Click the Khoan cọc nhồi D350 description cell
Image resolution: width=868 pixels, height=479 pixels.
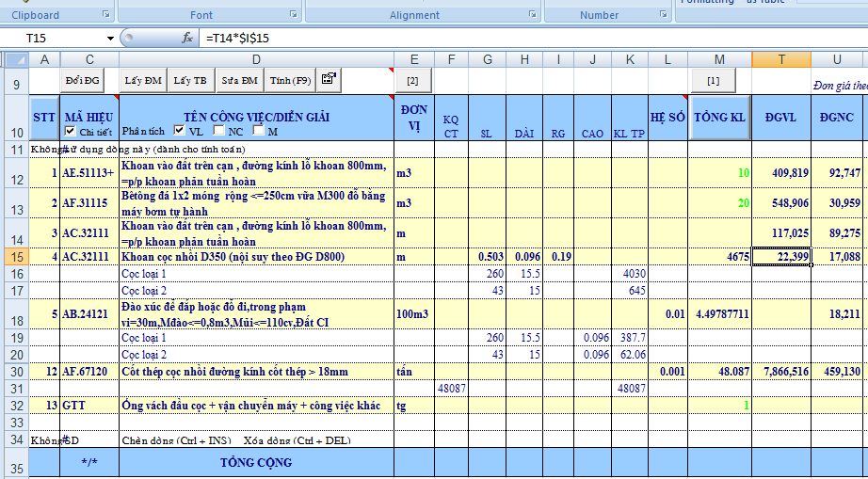[x=256, y=257]
